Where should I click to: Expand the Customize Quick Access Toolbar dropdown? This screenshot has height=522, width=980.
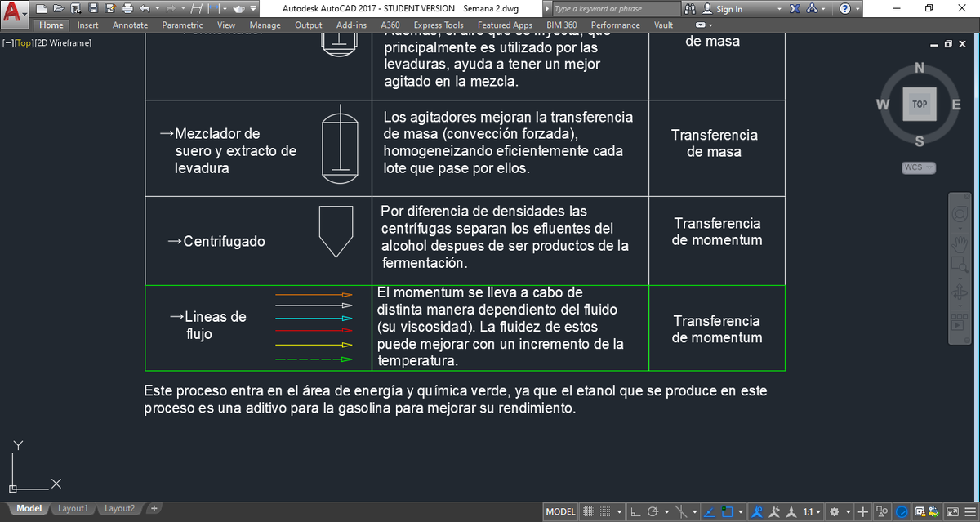click(x=253, y=9)
